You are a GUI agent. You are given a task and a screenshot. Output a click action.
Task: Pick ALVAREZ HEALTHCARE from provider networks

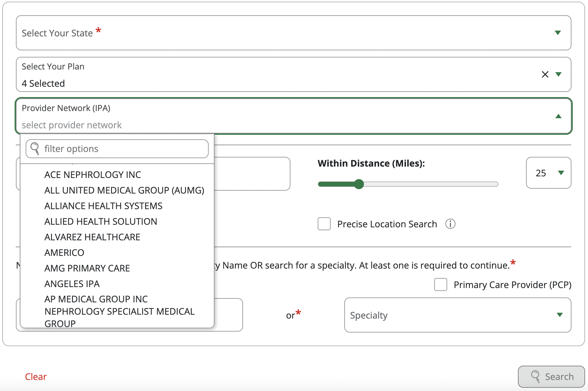(x=92, y=237)
